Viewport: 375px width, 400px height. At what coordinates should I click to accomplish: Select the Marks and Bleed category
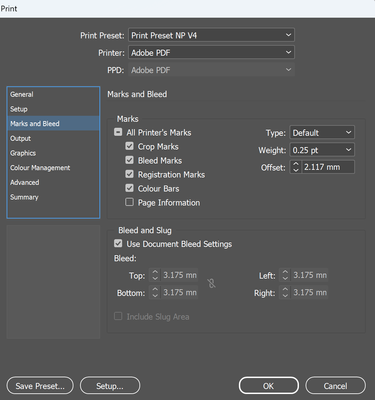[x=53, y=124]
